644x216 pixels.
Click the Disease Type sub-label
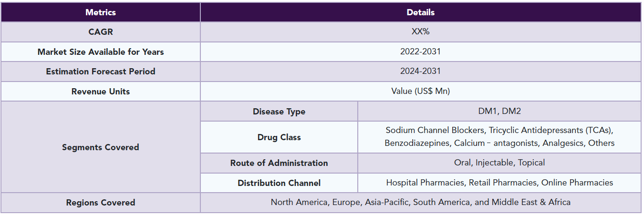(279, 112)
